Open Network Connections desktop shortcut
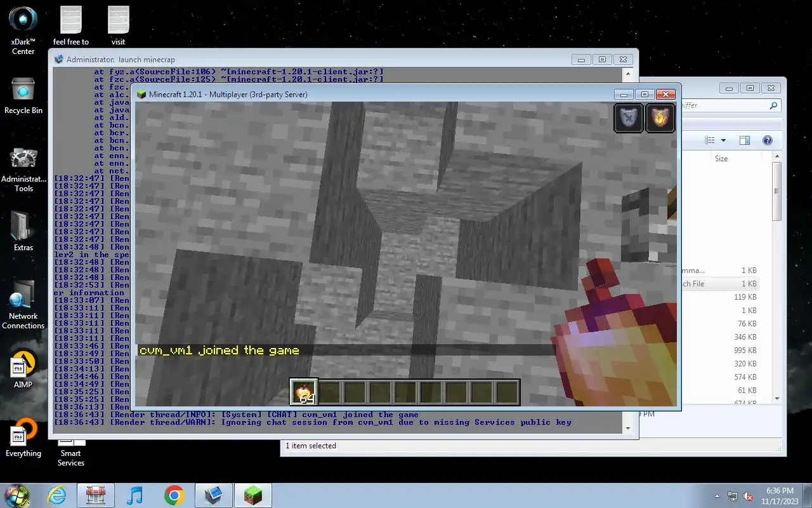Viewport: 812px width, 508px height. click(23, 304)
